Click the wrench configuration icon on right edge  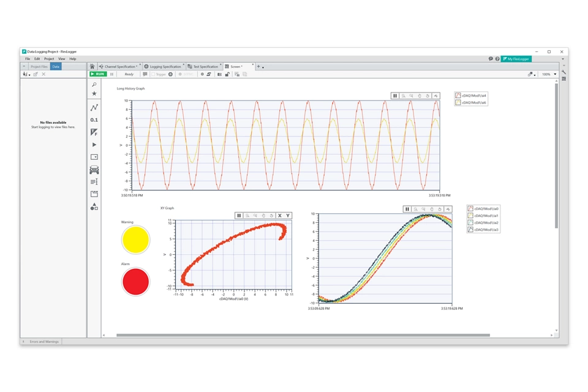(563, 72)
